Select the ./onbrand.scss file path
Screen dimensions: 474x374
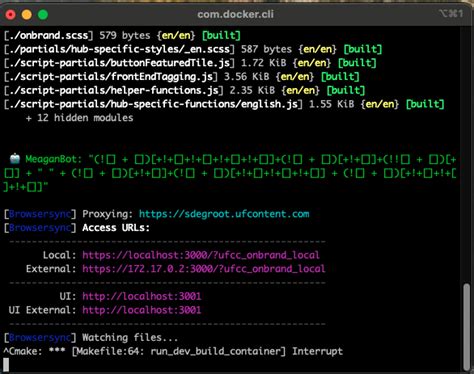coord(48,35)
